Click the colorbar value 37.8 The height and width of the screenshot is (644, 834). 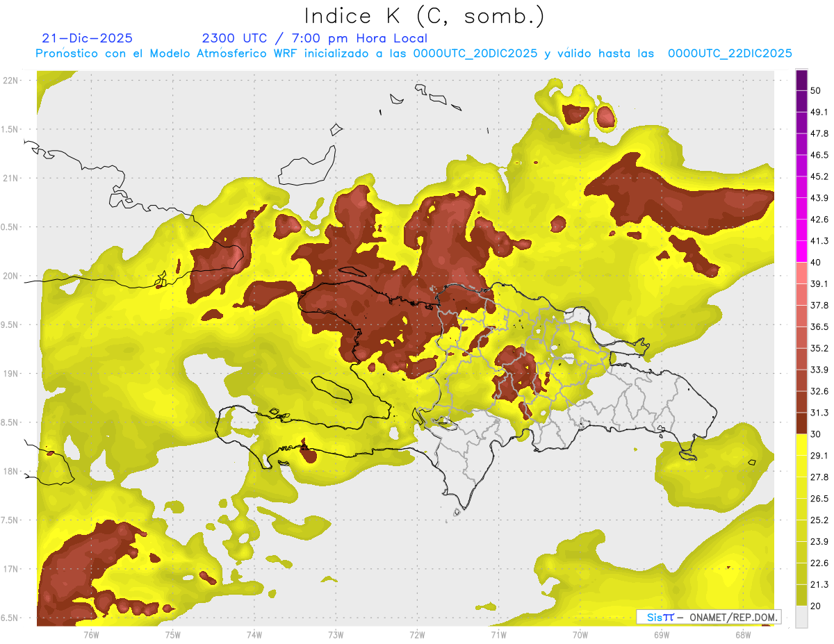click(x=820, y=305)
